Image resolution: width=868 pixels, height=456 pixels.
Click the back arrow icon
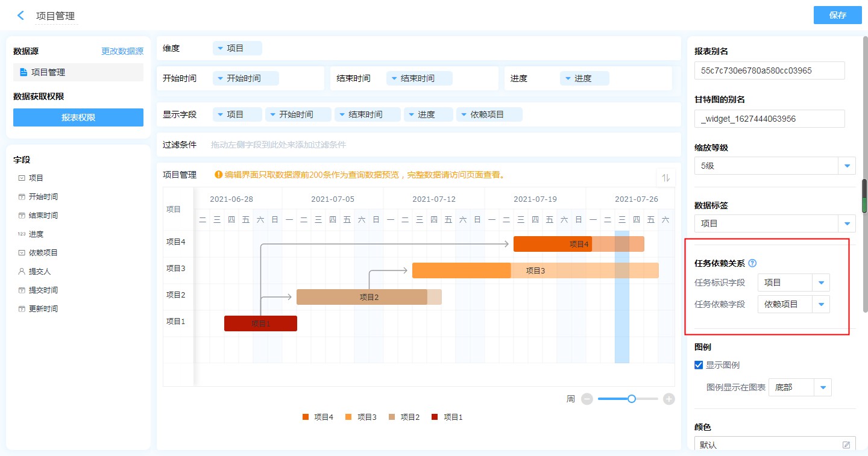(x=20, y=16)
